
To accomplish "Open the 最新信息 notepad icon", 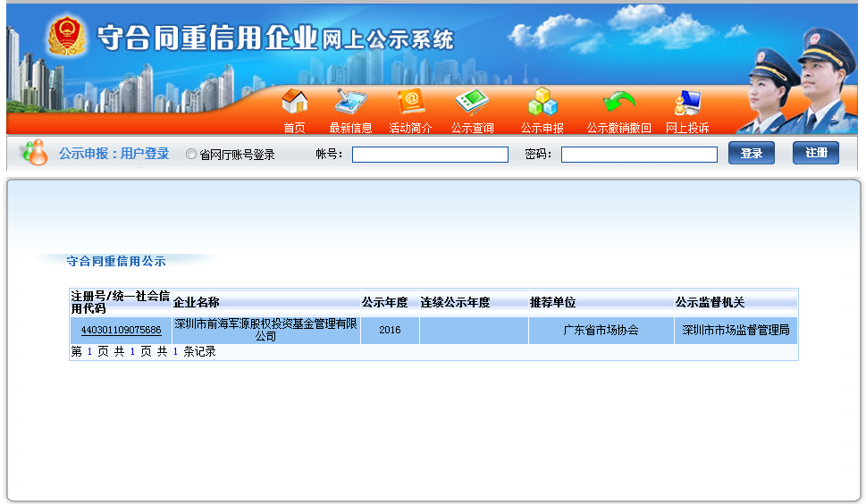I will point(350,102).
